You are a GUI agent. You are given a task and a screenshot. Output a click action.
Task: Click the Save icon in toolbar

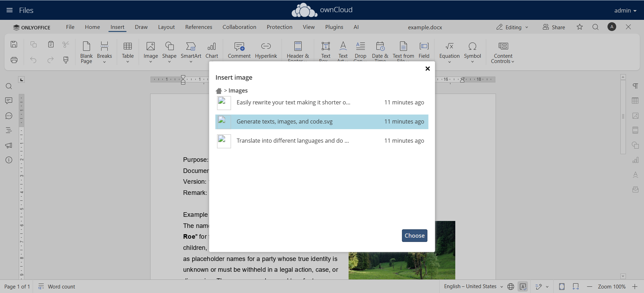click(x=14, y=44)
